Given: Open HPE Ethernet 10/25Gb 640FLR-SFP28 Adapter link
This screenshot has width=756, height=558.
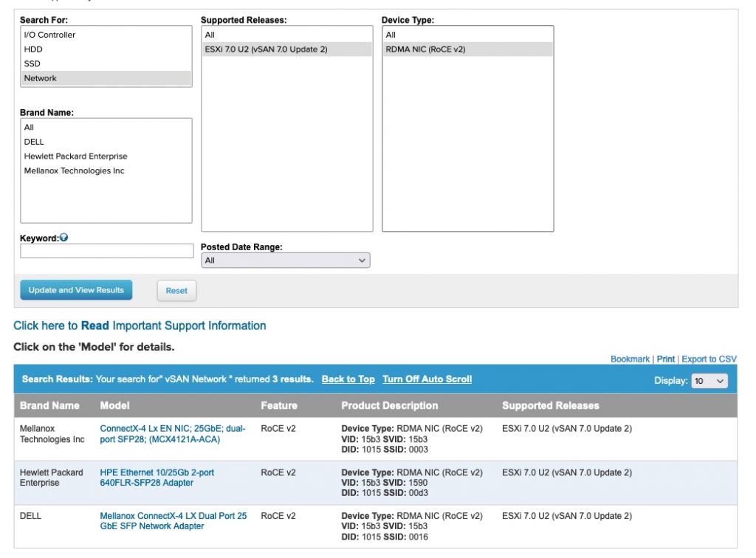Looking at the screenshot, I should tap(157, 478).
